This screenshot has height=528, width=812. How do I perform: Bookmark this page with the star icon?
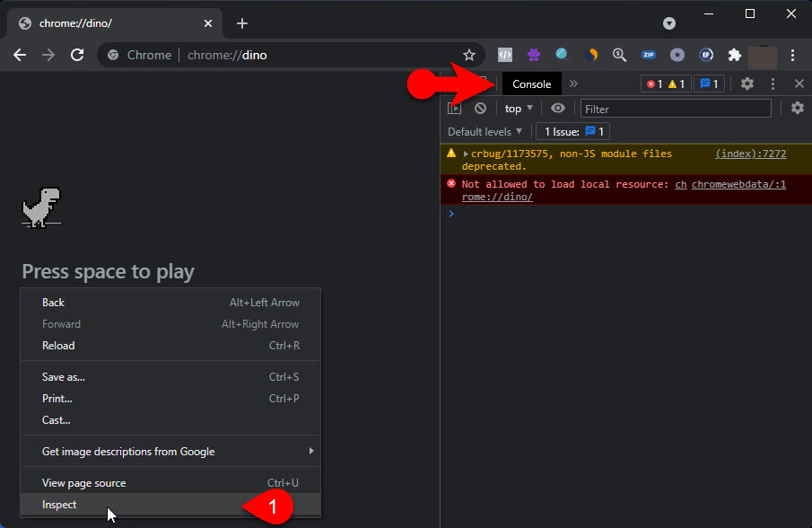469,55
